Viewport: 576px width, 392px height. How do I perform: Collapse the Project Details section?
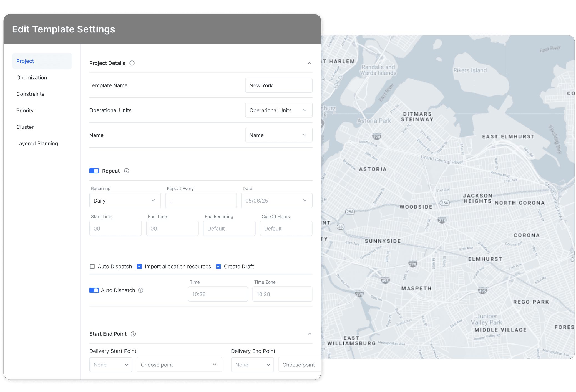pos(310,63)
